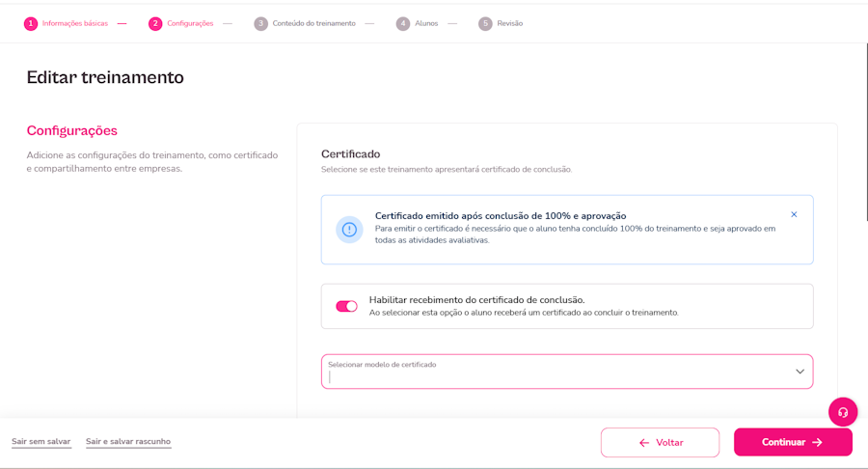
Task: Click 'Ao selecionar esta opção' description text
Action: 524,313
